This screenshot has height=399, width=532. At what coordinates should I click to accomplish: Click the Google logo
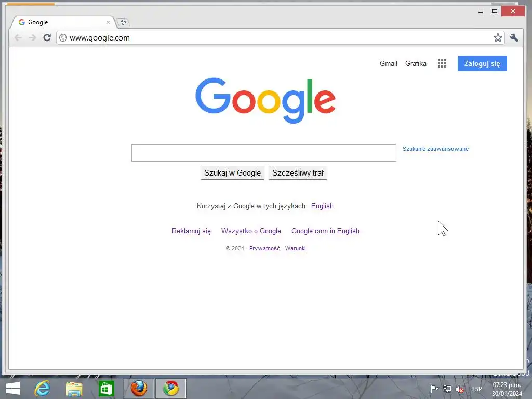(x=265, y=100)
